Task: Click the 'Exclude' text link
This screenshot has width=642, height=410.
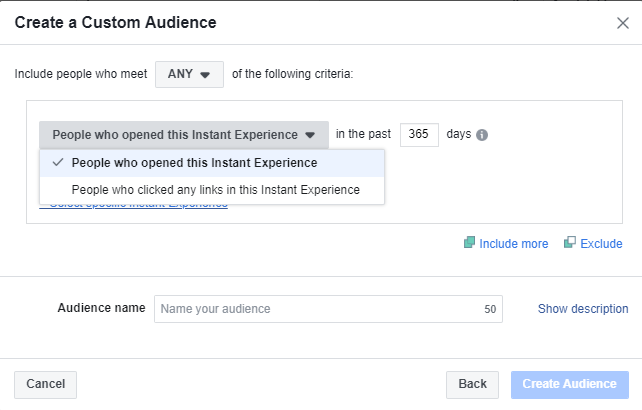Action: point(602,244)
